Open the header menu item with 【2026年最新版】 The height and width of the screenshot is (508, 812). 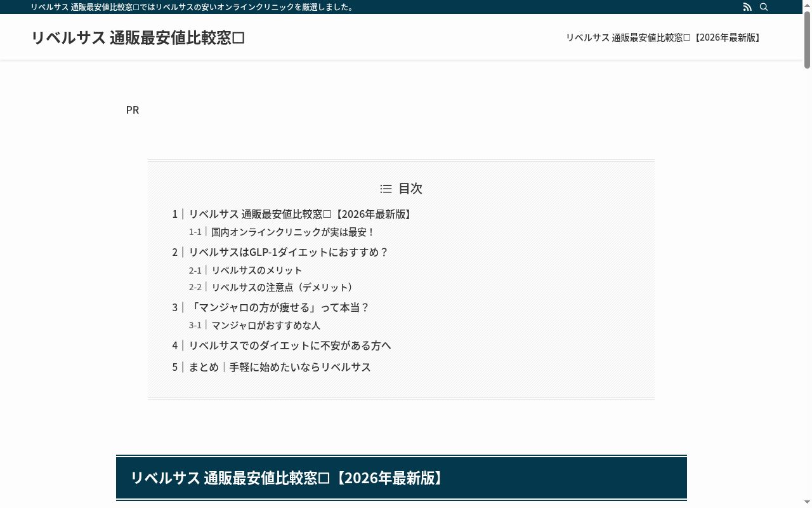click(x=664, y=37)
